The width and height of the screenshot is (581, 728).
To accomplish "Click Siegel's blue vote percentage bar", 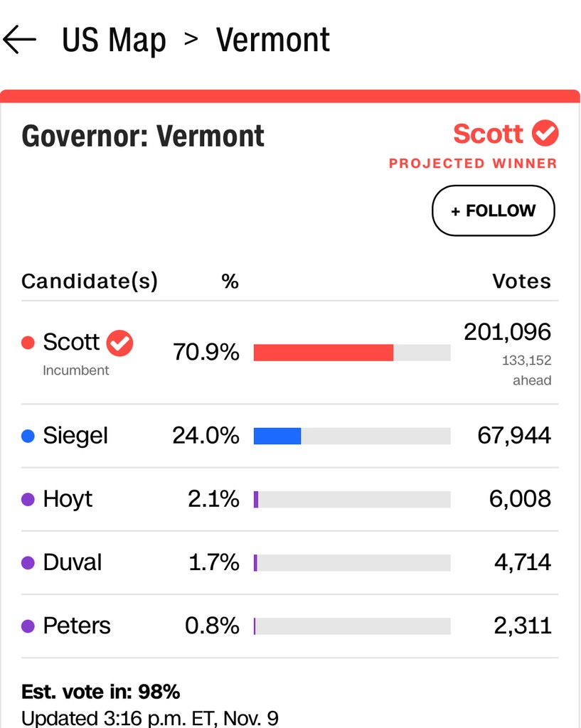I will click(277, 437).
